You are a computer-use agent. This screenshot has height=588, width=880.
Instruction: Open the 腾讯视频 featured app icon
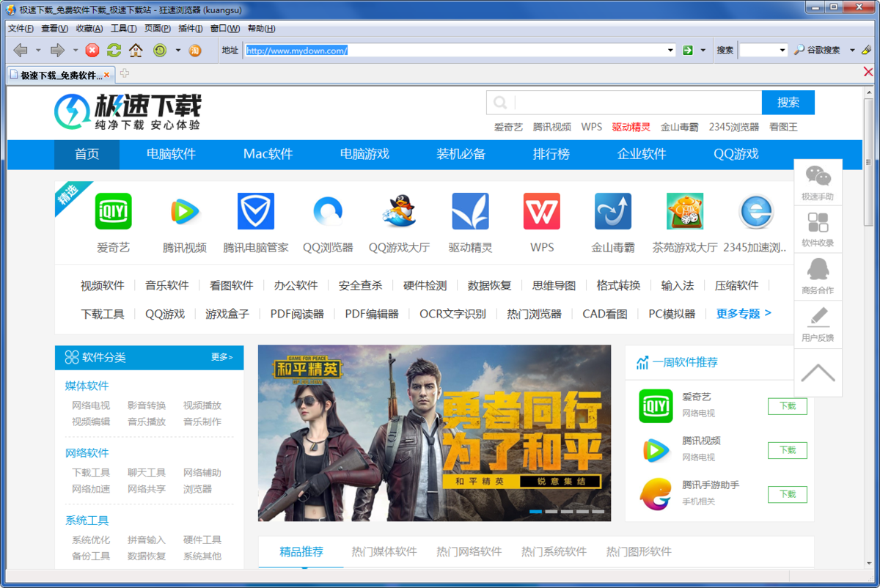pos(184,211)
